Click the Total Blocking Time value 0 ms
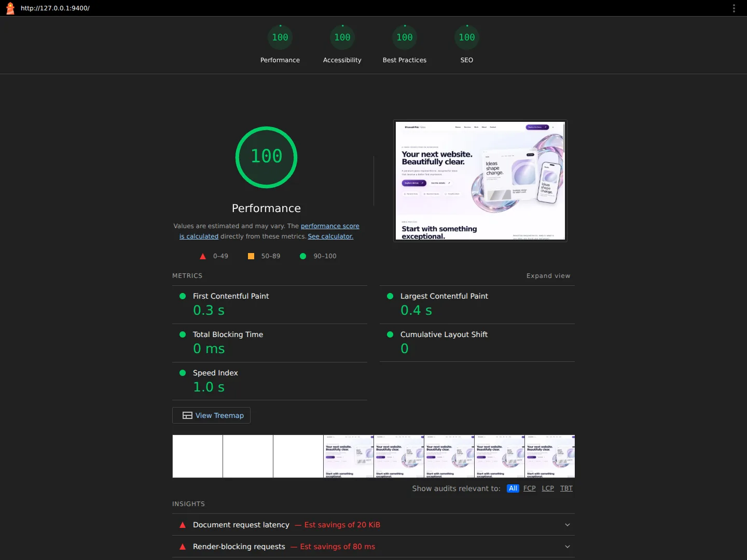 pos(209,349)
